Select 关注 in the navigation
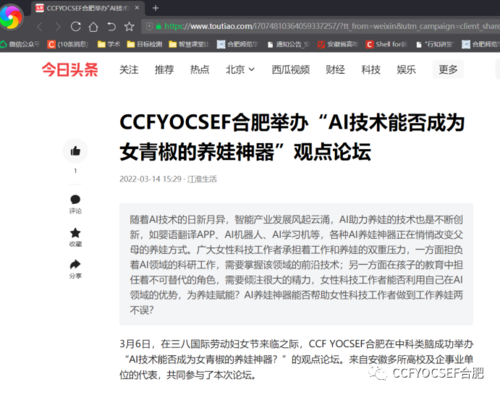The image size is (500, 395). pos(129,70)
